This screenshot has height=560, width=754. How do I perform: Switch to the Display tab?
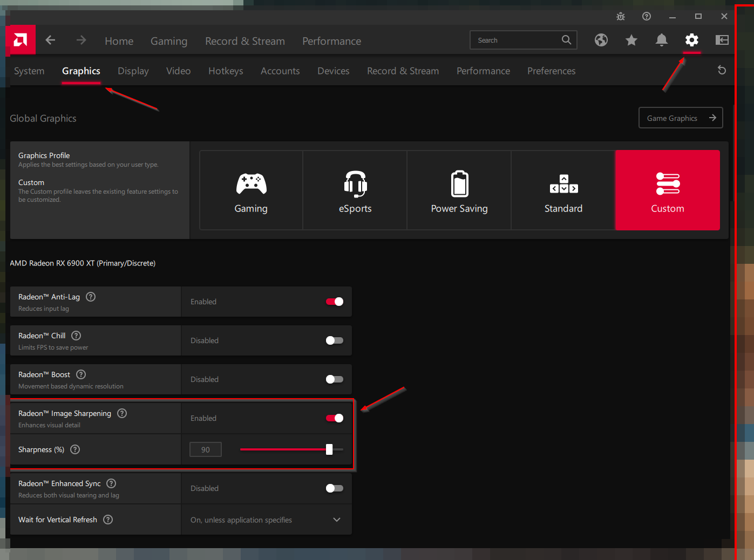(133, 71)
